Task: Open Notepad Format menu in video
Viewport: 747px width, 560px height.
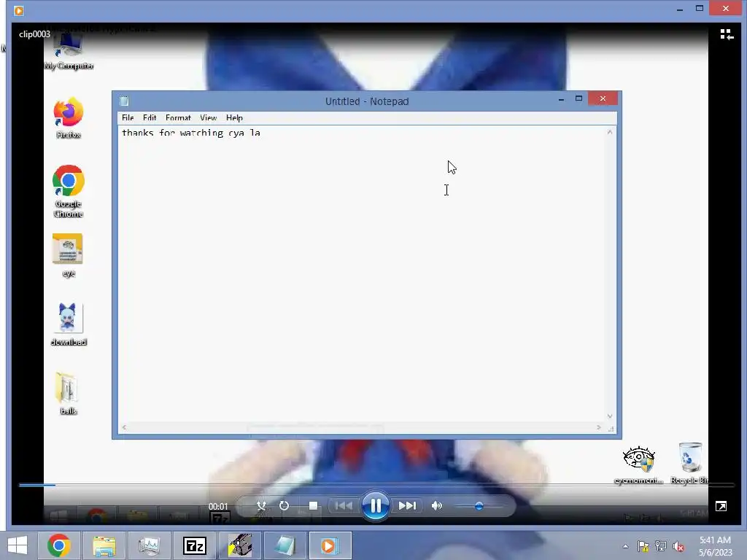Action: click(x=178, y=117)
